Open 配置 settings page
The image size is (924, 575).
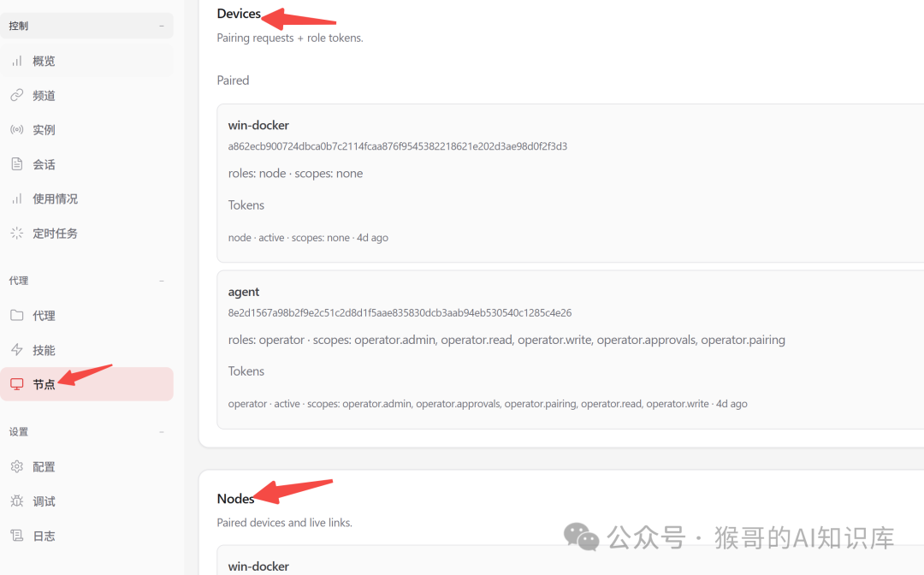click(86, 466)
